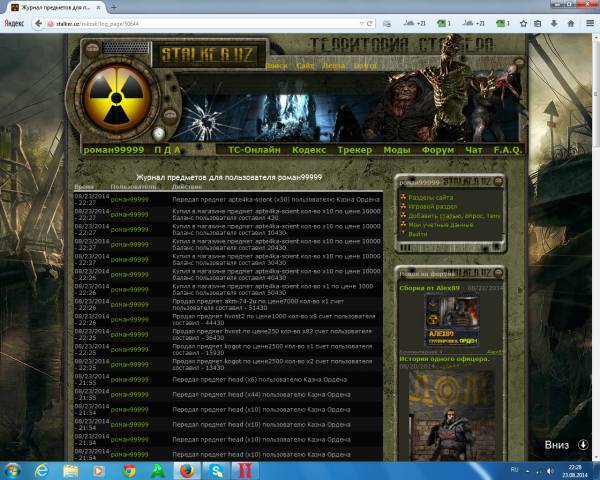
Task: Click the Windows Start button
Action: (13, 470)
